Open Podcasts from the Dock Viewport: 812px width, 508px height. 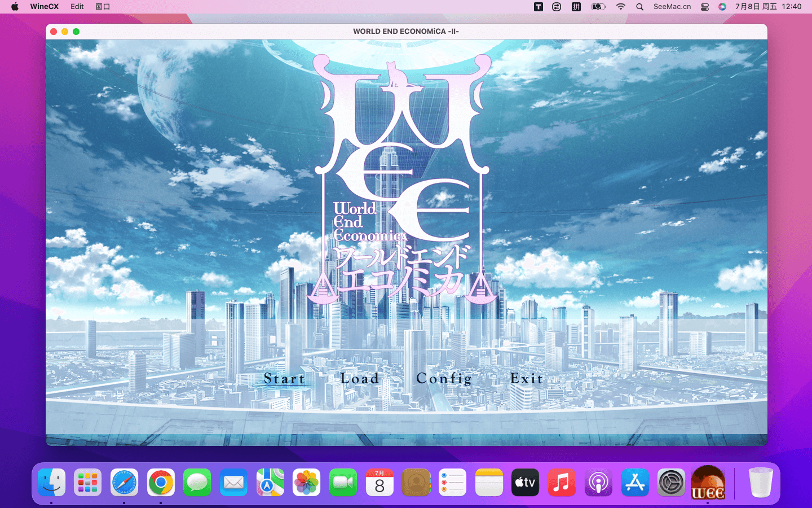tap(598, 483)
